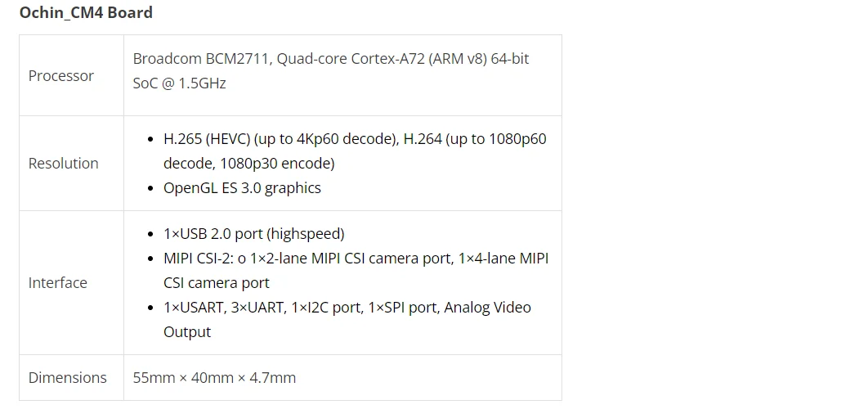This screenshot has width=868, height=414.
Task: Click the 1×4-lane MIPI text
Action: pos(503,258)
